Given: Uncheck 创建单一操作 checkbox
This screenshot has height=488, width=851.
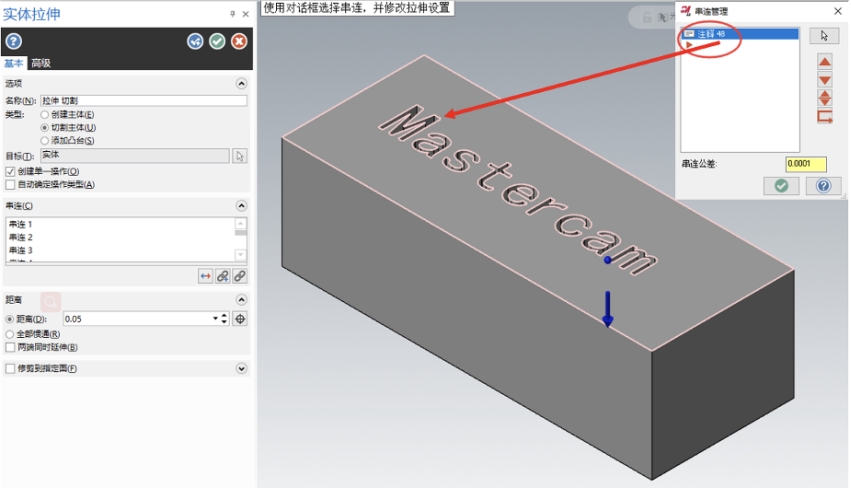Looking at the screenshot, I should click(10, 172).
